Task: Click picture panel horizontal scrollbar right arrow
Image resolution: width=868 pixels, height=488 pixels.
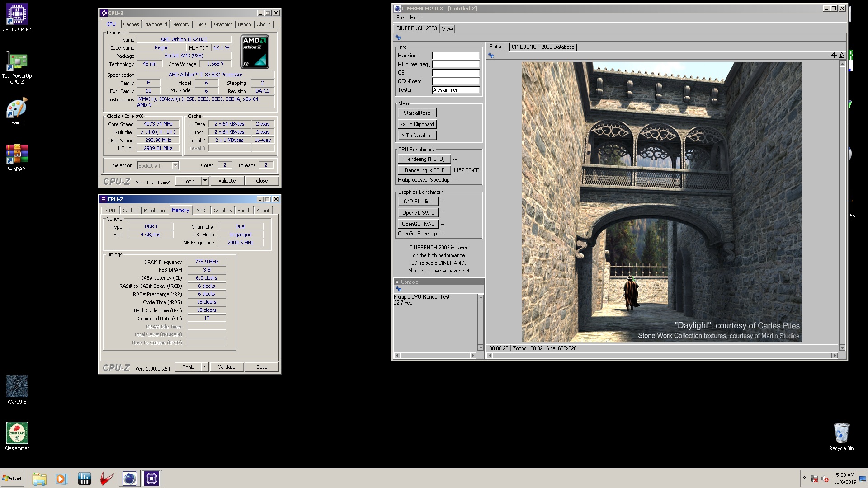Action: pyautogui.click(x=835, y=356)
